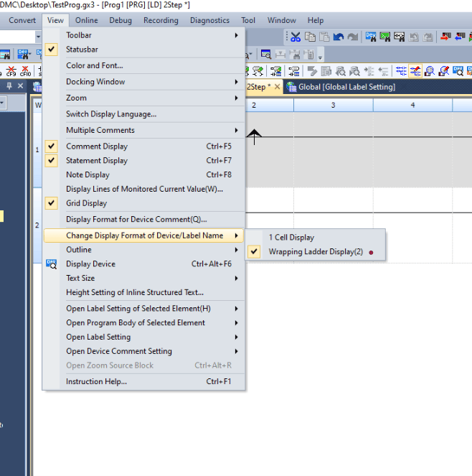
Task: Pin the left docking panel
Action: (9, 86)
